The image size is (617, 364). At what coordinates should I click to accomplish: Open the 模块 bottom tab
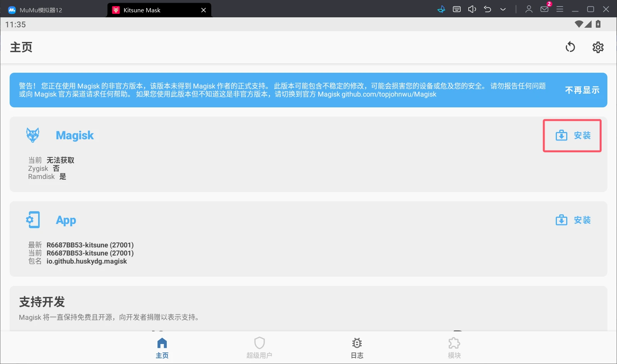[454, 347]
